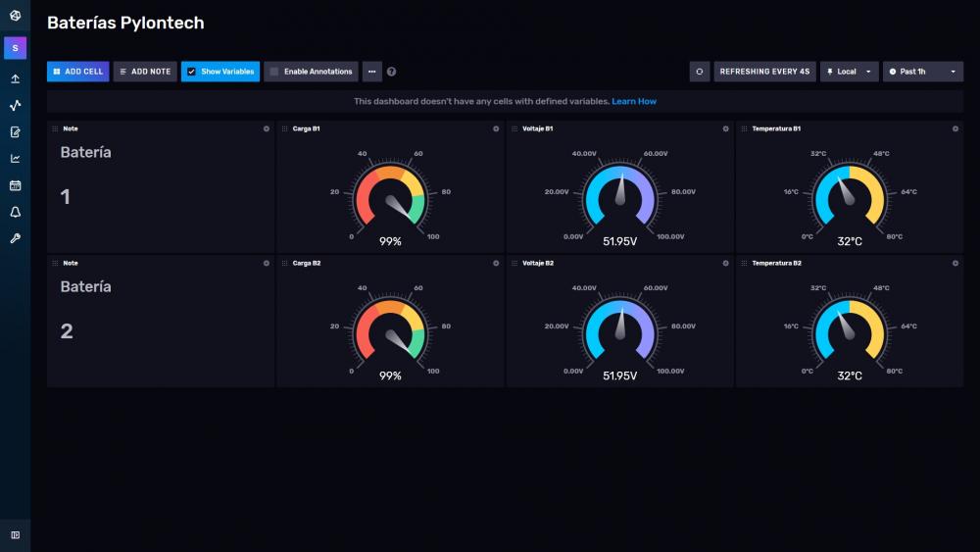Image resolution: width=980 pixels, height=552 pixels.
Task: Open the user avatar S menu
Action: point(15,48)
